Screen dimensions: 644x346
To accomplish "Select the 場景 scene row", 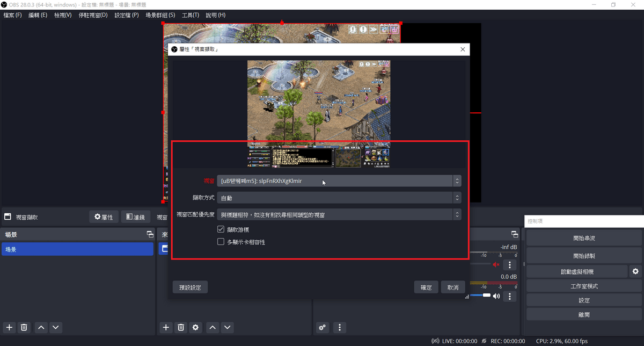I will coord(77,249).
